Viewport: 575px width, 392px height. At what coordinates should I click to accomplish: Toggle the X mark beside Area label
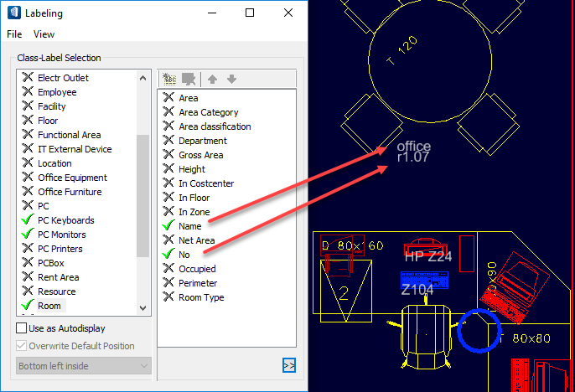coord(168,97)
